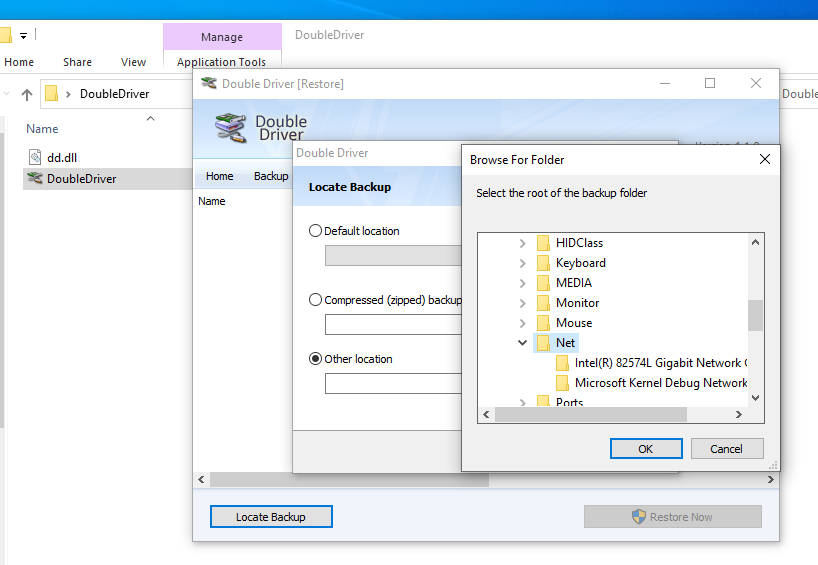
Task: Expand the Keyboard tree node
Action: coord(522,263)
